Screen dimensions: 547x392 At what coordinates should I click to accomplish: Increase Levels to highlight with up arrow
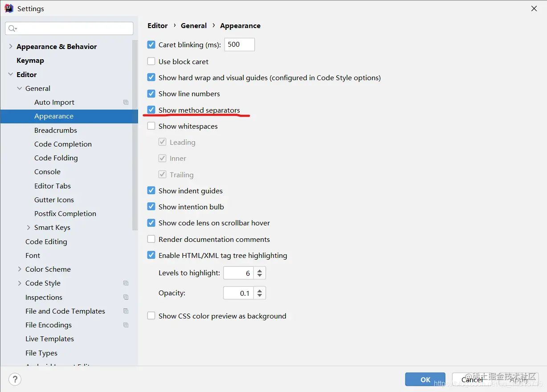260,270
